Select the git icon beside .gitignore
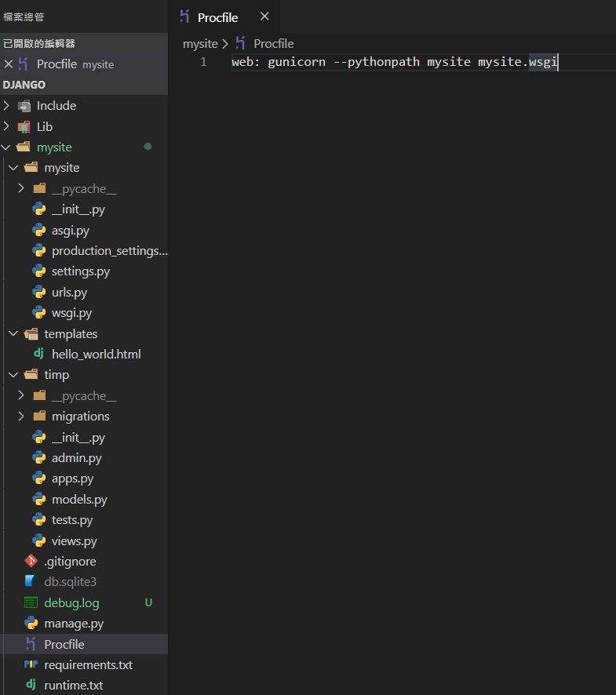616x695 pixels. pos(31,562)
